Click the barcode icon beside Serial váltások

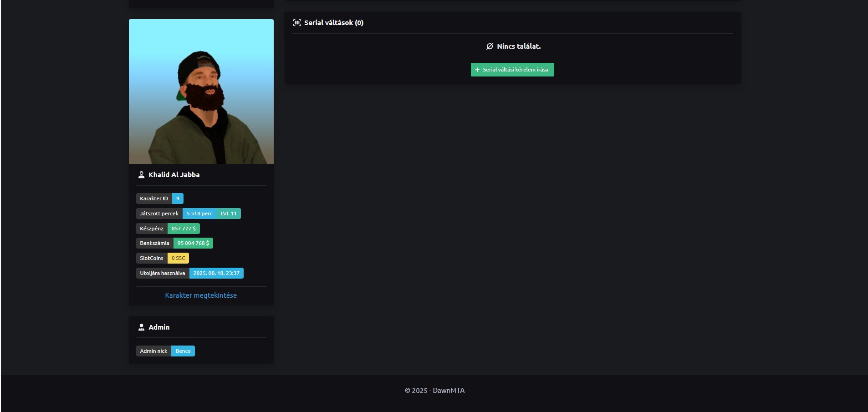point(297,23)
